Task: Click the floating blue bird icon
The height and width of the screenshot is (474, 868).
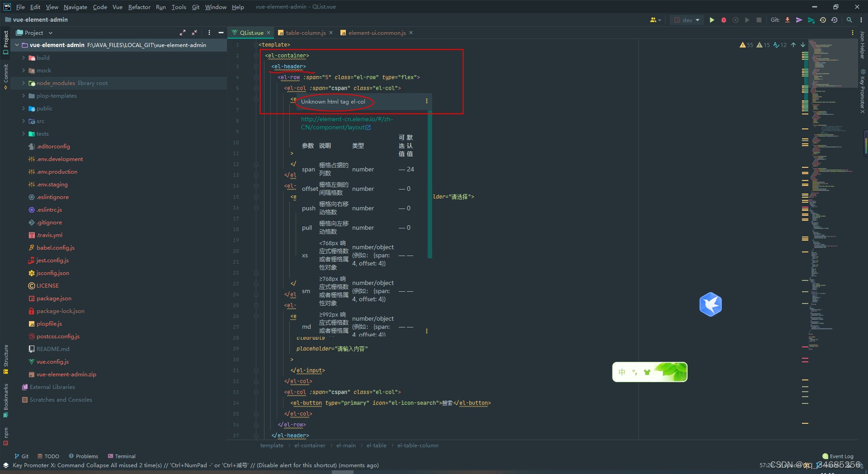Action: pos(710,304)
